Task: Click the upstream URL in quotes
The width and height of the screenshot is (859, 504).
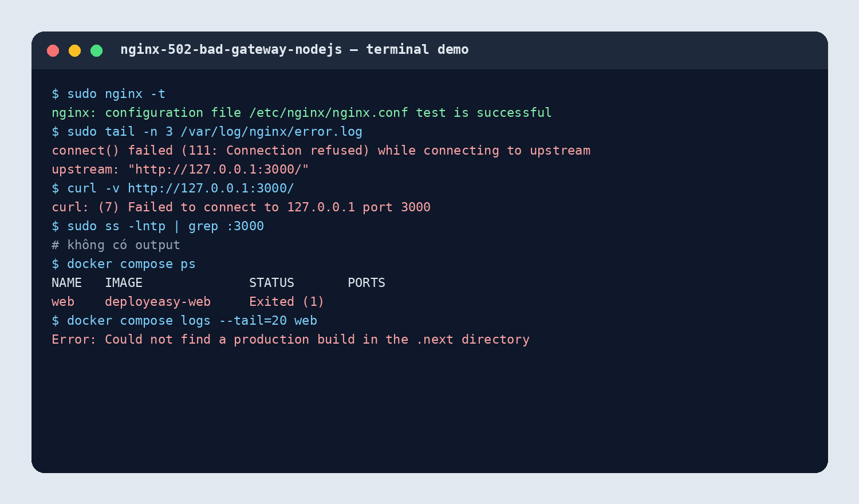Action: coord(218,170)
